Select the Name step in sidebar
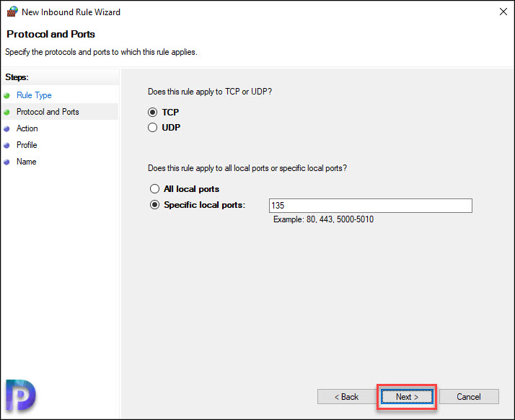This screenshot has width=515, height=420. coord(27,162)
